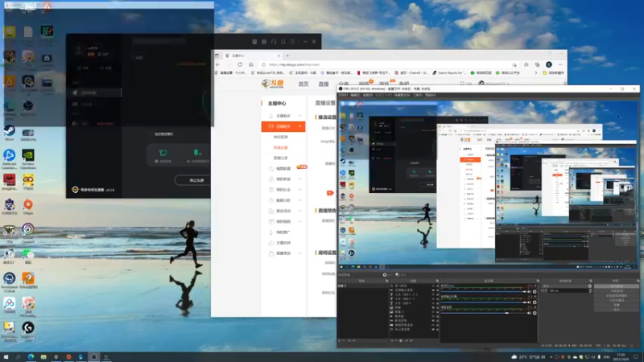Open settings gear for first mixer channel
The image size is (644, 362).
[535, 292]
